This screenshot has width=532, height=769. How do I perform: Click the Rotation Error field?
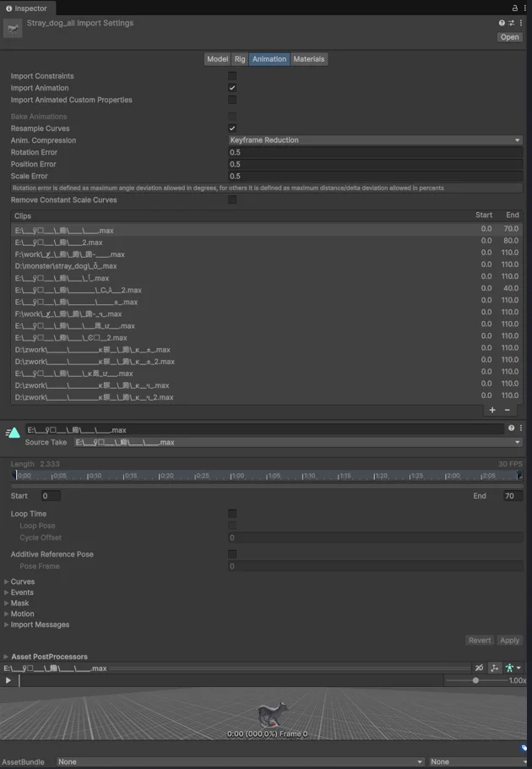coord(375,152)
